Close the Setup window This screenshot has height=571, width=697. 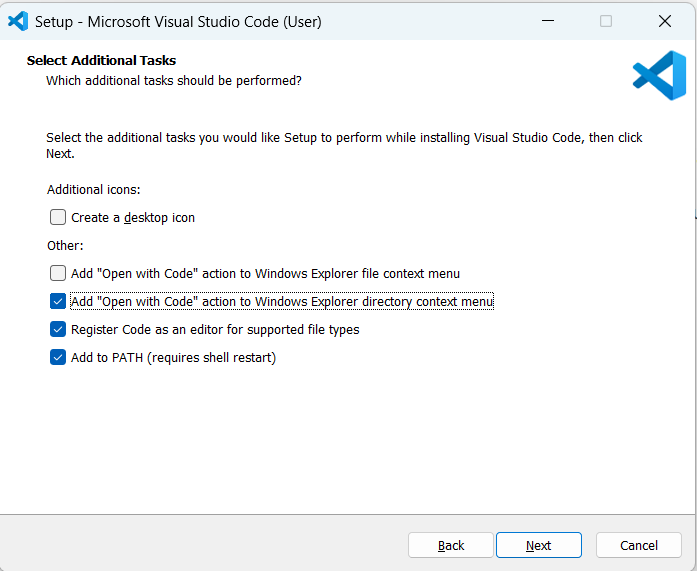pyautogui.click(x=665, y=21)
